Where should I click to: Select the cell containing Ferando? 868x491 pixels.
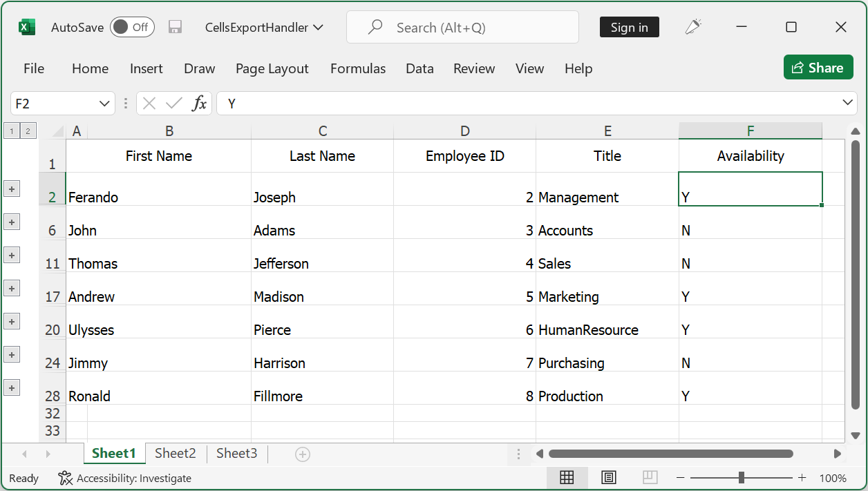[x=159, y=189]
